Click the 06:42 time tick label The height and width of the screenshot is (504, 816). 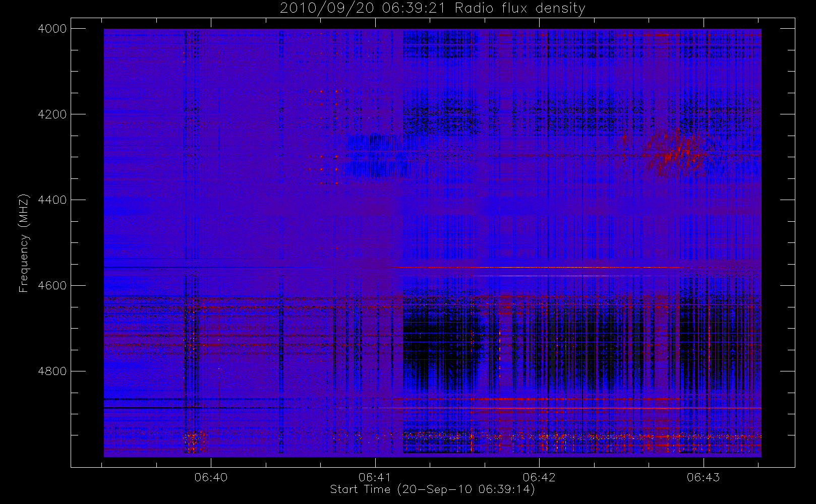tap(539, 477)
